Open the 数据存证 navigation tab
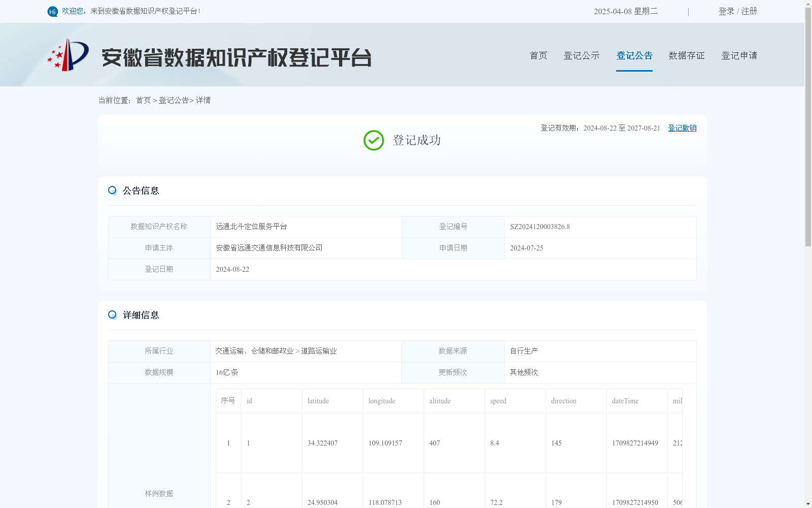Image resolution: width=812 pixels, height=508 pixels. coord(687,55)
